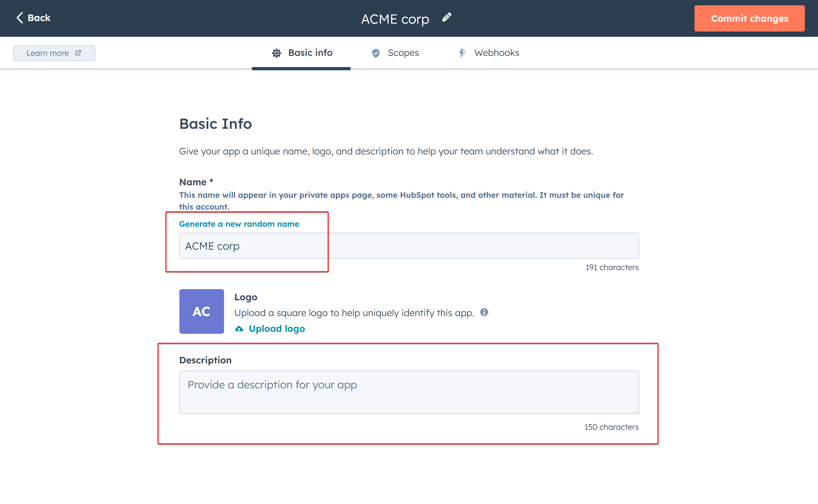Click the pencil edit icon beside ACME corp title

(x=447, y=17)
